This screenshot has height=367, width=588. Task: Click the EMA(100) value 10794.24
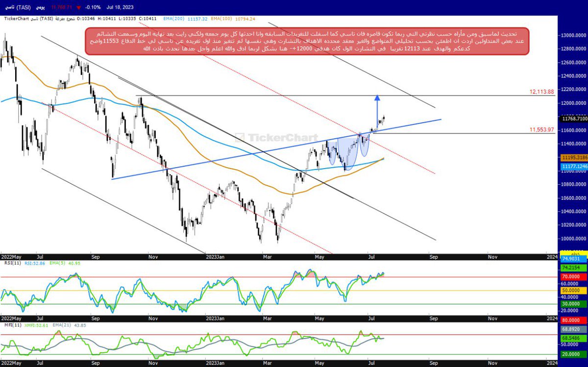click(246, 19)
